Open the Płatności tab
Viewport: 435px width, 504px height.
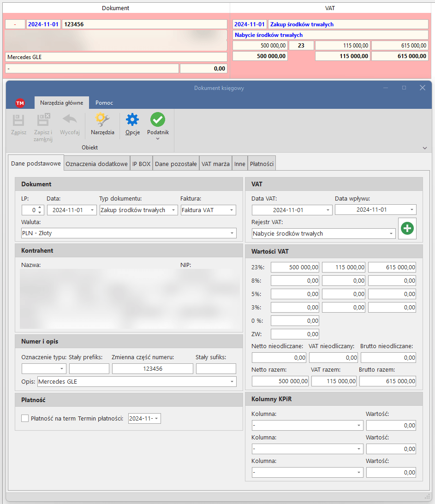click(x=262, y=164)
